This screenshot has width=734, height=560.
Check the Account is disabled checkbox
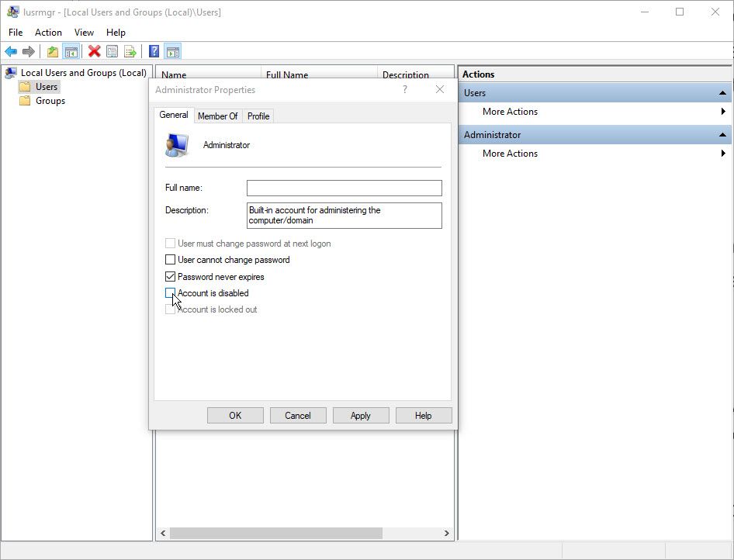tap(171, 293)
